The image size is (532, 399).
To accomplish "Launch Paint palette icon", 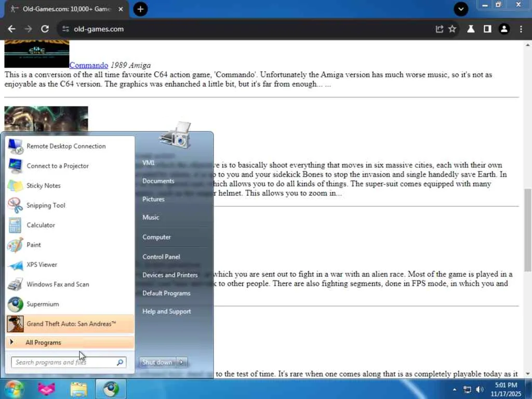I will click(15, 245).
